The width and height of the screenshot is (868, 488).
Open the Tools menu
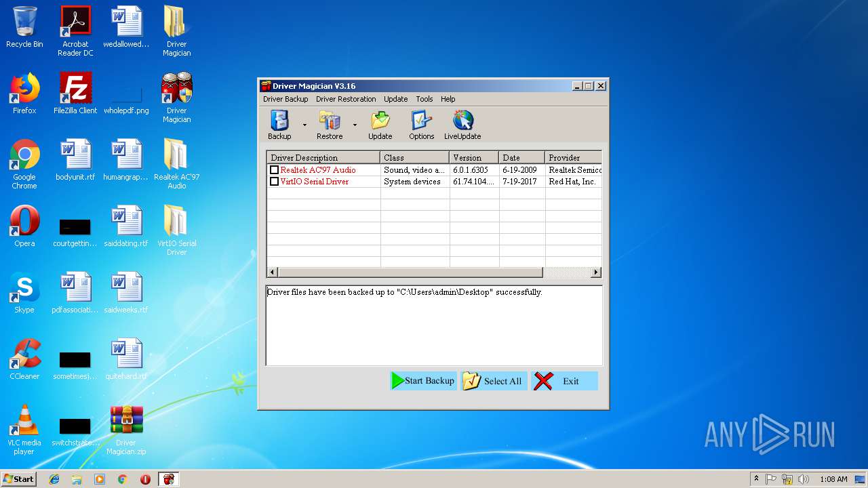pos(425,99)
